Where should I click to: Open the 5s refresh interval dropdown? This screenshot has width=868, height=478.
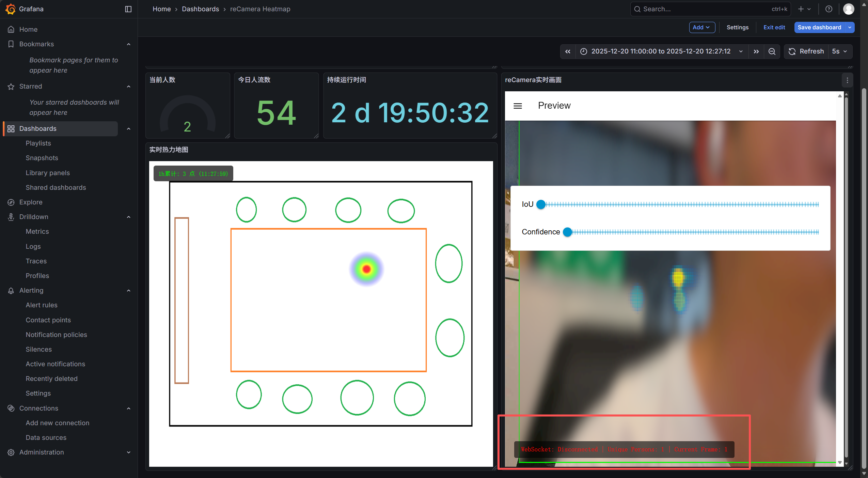point(839,51)
